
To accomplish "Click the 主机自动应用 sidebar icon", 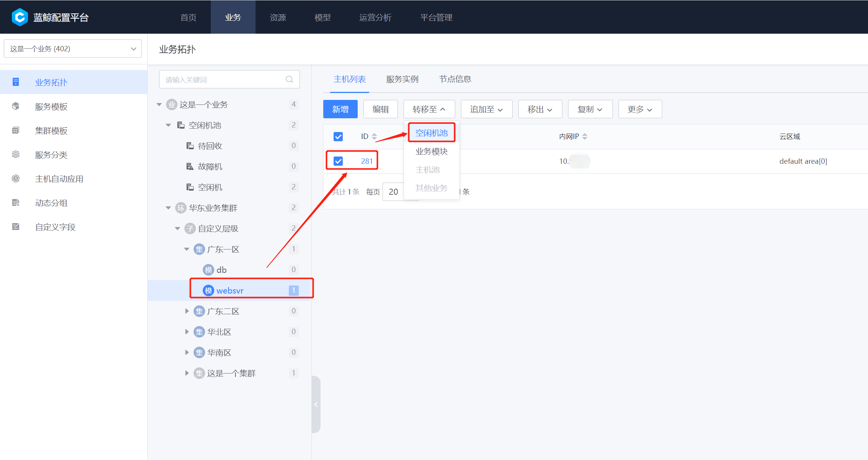I will 16,178.
